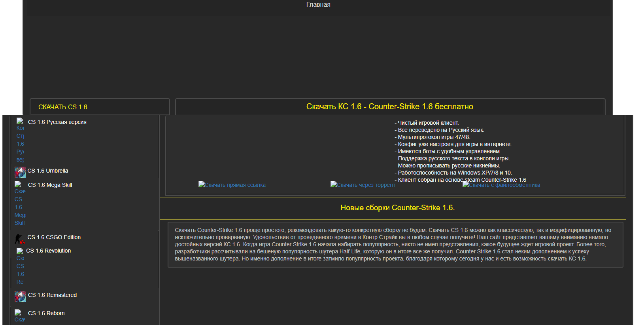This screenshot has height=325, width=644.
Task: Open CS 1.6 Русская версия link
Action: [57, 122]
